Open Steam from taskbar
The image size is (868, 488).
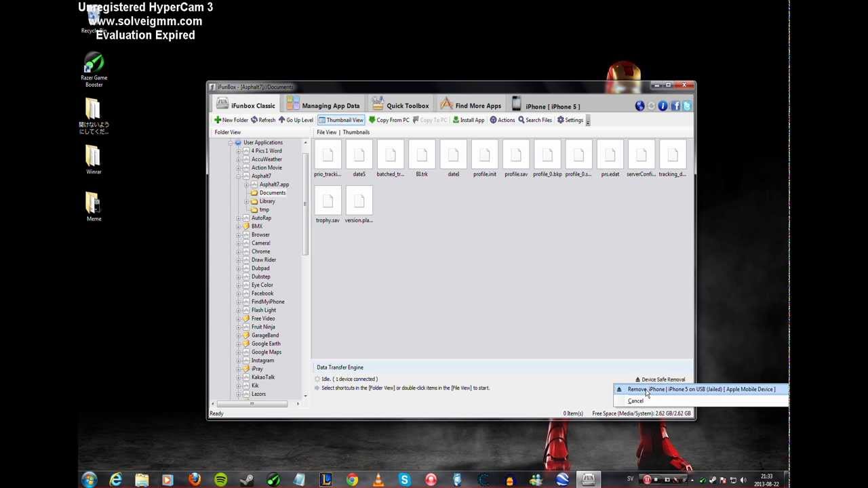247,480
